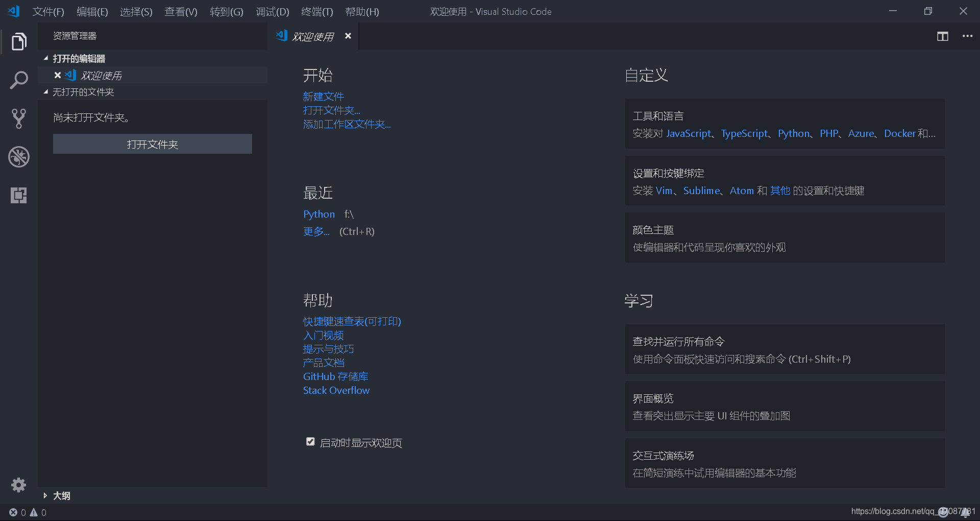Open the editor more actions ellipsis
Image resolution: width=980 pixels, height=521 pixels.
967,36
